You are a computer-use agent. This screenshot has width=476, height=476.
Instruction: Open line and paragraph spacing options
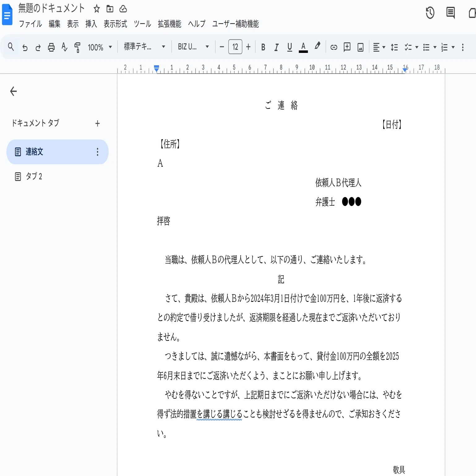point(394,47)
